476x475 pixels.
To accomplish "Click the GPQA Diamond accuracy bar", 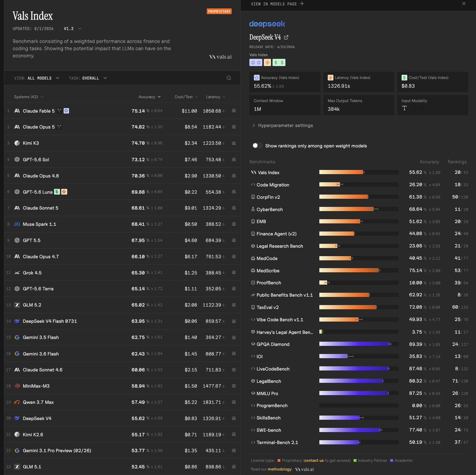I will pos(359,344).
